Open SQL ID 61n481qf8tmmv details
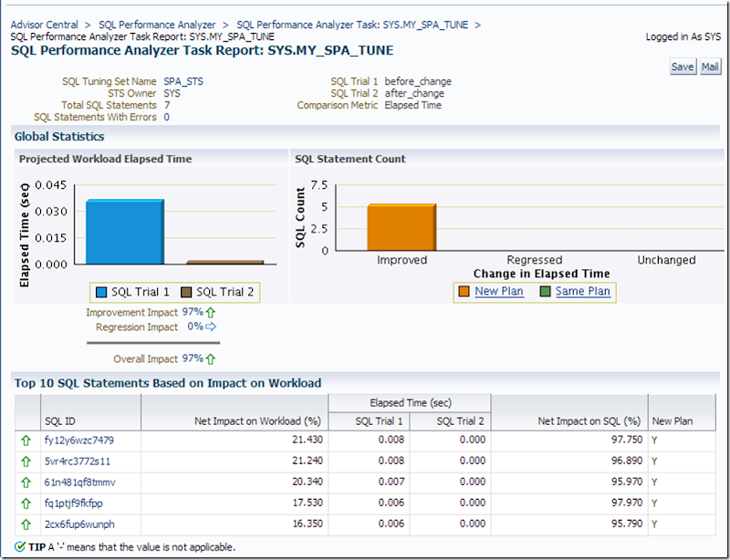Image resolution: width=730 pixels, height=560 pixels. tap(81, 482)
